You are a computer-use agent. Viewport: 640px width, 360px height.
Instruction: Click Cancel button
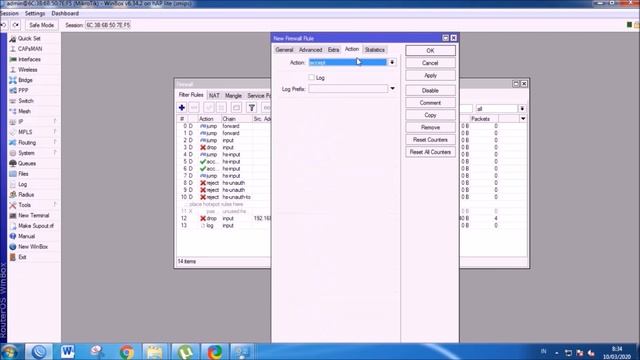click(430, 63)
